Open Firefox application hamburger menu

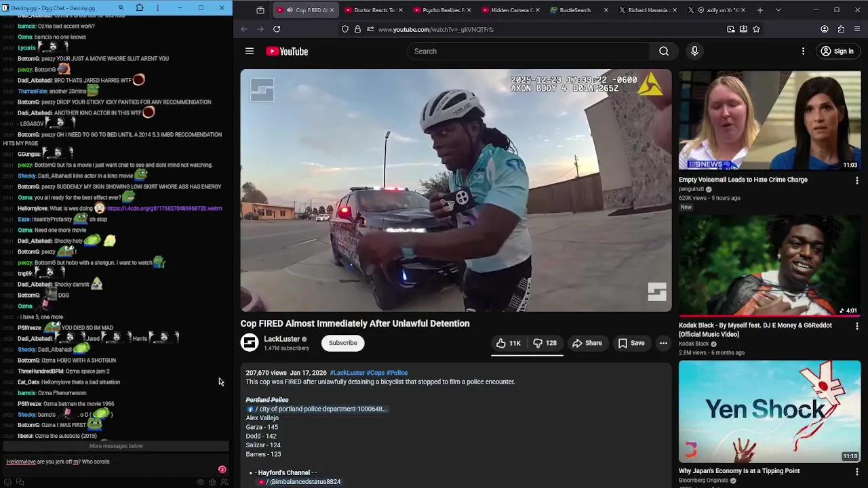coord(858,29)
